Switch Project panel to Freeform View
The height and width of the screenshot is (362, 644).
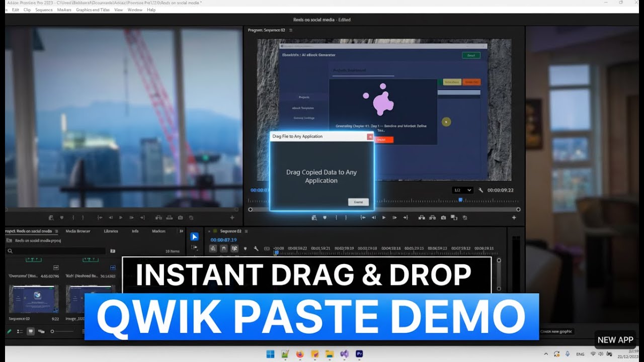tap(41, 331)
